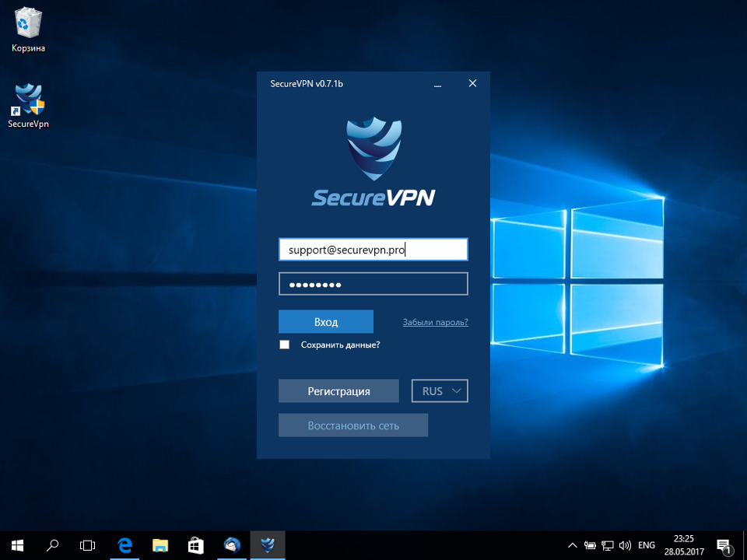Click the Регистрация button
Screen dimensions: 747x560
click(x=338, y=391)
